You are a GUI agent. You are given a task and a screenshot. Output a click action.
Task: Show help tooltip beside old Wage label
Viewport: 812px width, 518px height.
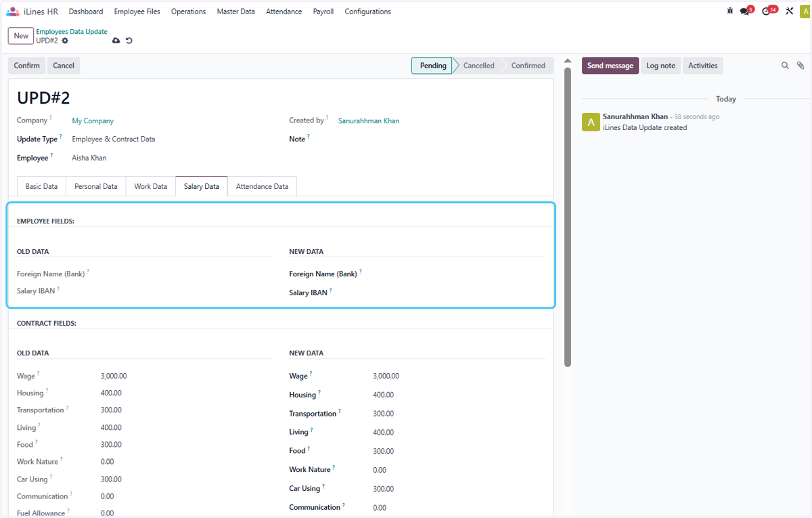(39, 373)
